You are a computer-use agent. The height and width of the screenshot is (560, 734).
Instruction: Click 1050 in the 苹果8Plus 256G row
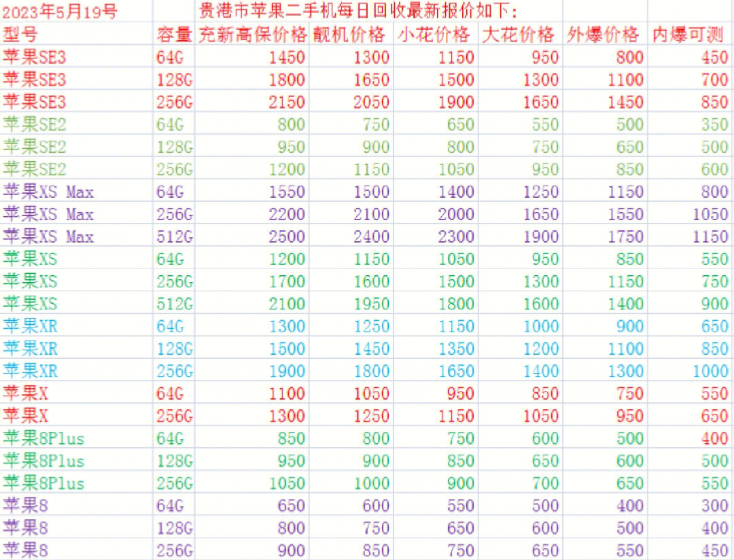pos(287,483)
